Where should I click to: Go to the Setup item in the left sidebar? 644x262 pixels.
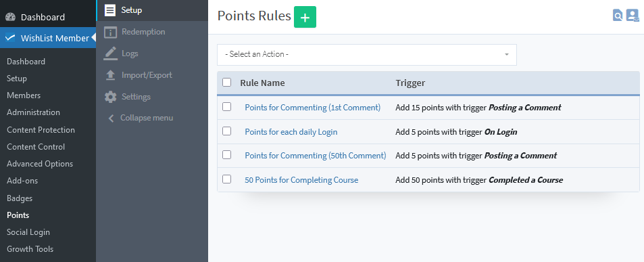click(17, 79)
